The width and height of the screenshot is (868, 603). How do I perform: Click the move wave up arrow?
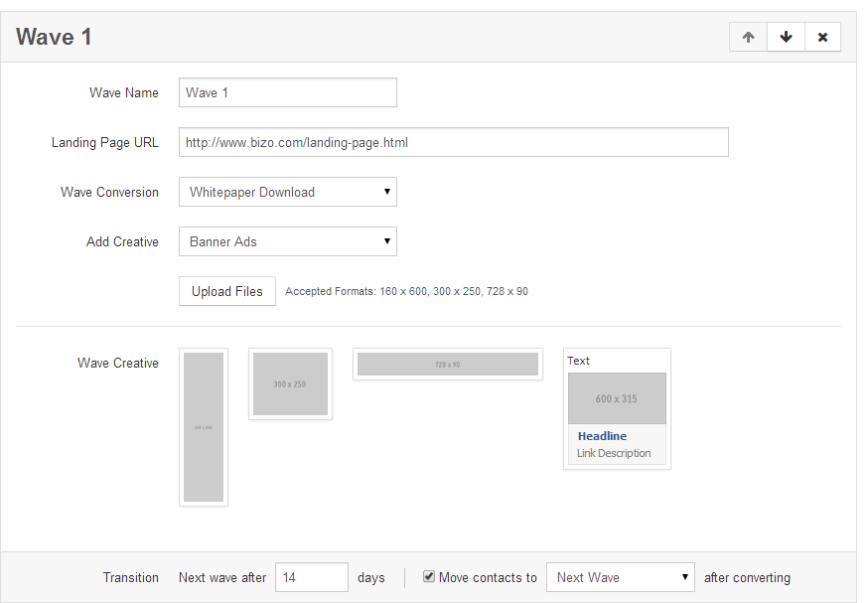tap(748, 37)
